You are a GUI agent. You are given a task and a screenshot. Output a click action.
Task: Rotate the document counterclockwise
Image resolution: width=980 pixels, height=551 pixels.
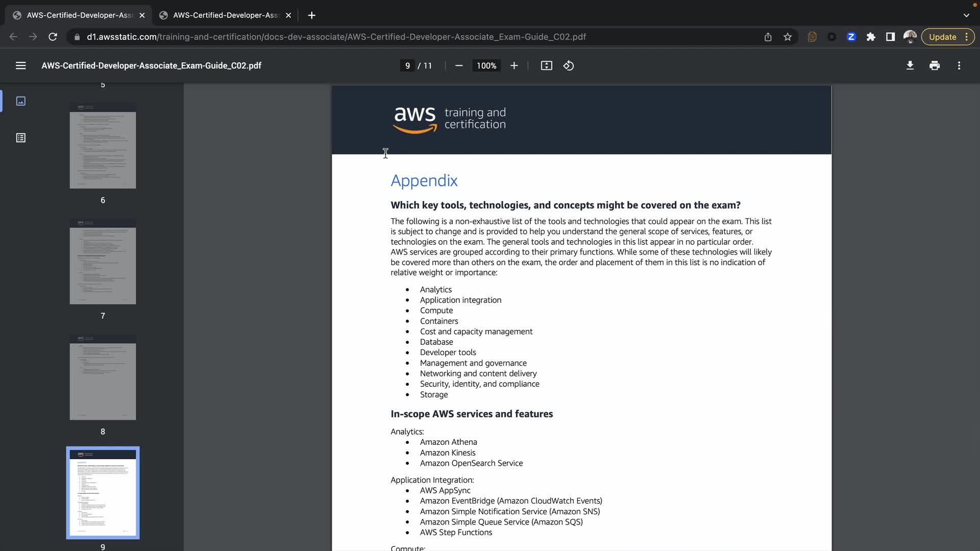coord(569,65)
